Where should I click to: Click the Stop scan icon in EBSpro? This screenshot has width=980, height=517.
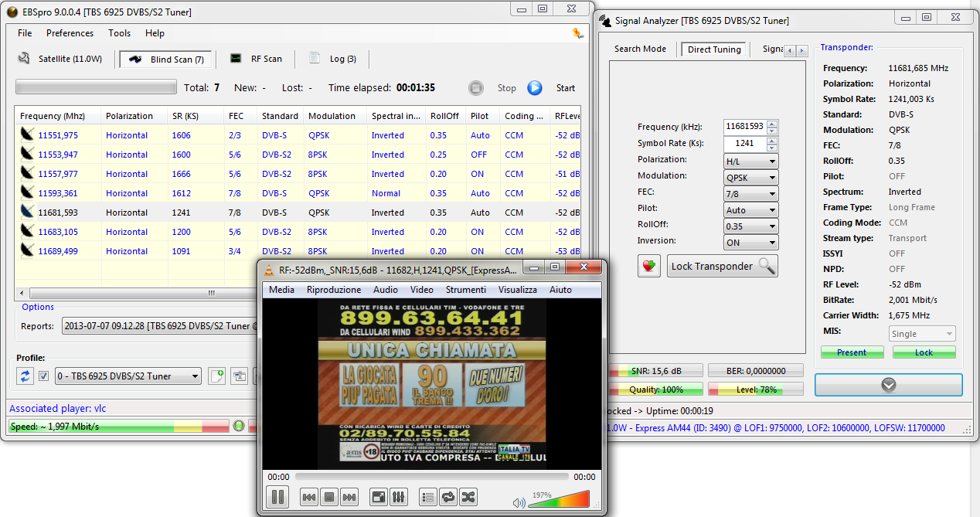[476, 88]
